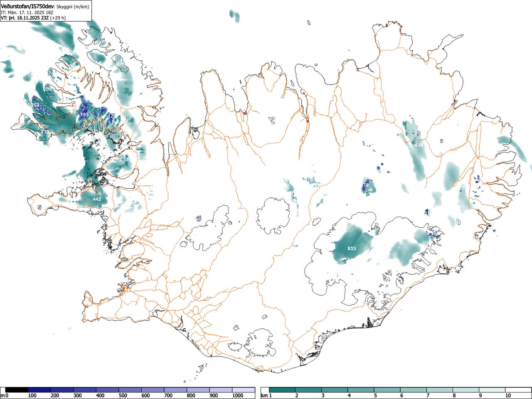This screenshot has width=532, height=399.
Task: Click the 442 visibility value on the map
Action: (97, 199)
